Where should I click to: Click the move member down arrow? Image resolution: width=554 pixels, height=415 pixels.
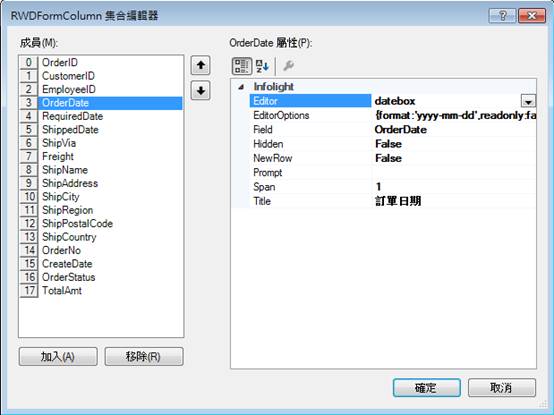[201, 91]
